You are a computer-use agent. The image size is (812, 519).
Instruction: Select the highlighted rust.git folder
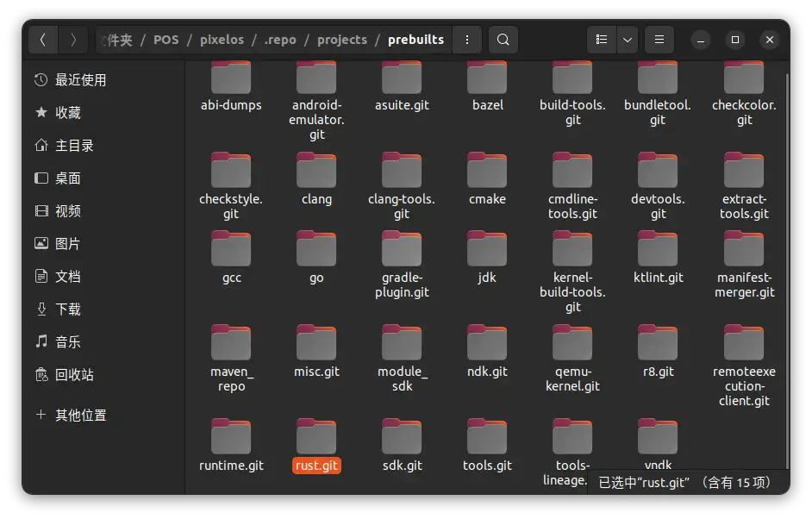coord(316,440)
